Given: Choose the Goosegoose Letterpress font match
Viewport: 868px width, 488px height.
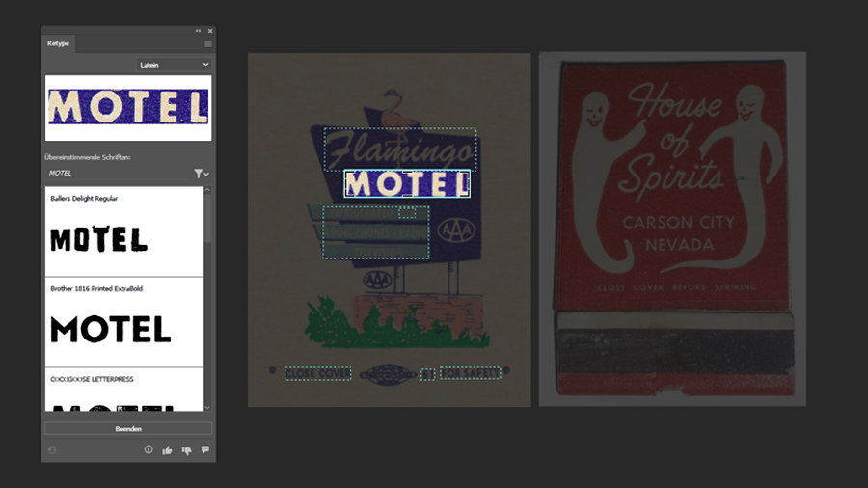Looking at the screenshot, I should tap(124, 390).
